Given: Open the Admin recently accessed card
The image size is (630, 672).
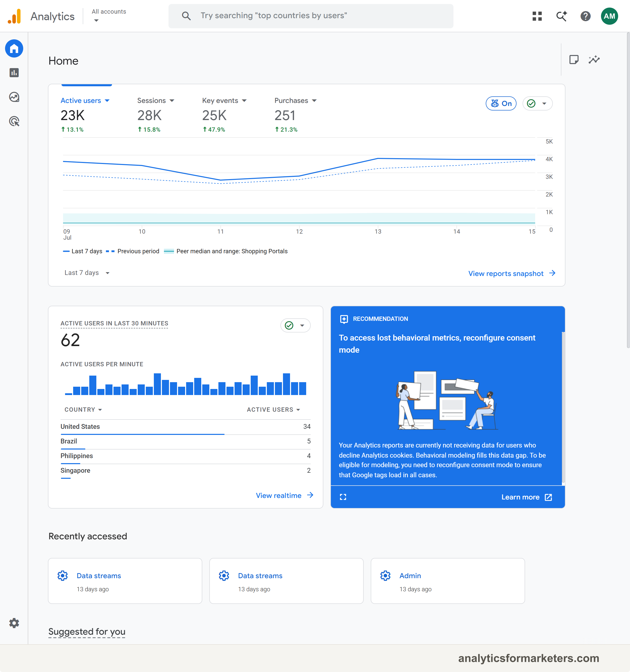Looking at the screenshot, I should 448,581.
